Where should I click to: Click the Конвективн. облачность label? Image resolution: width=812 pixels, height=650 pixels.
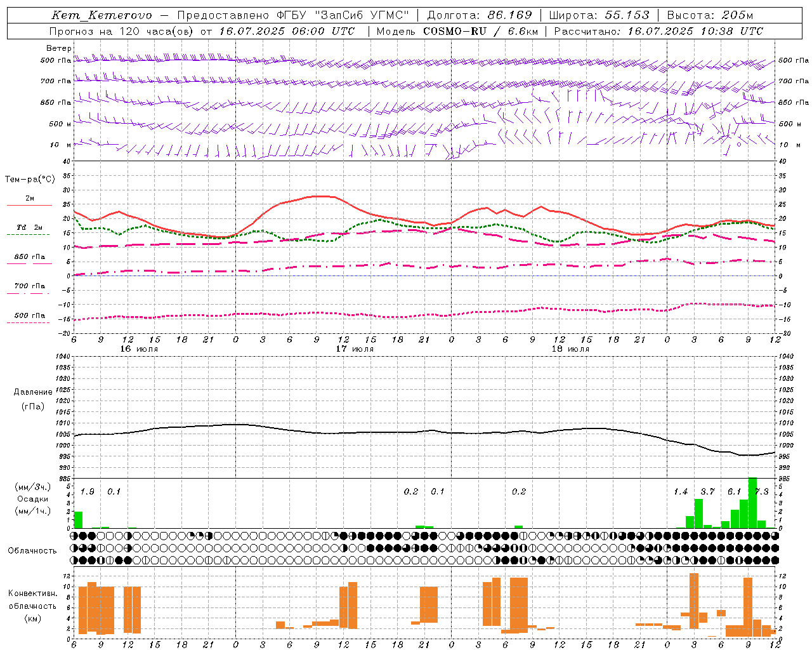click(32, 600)
